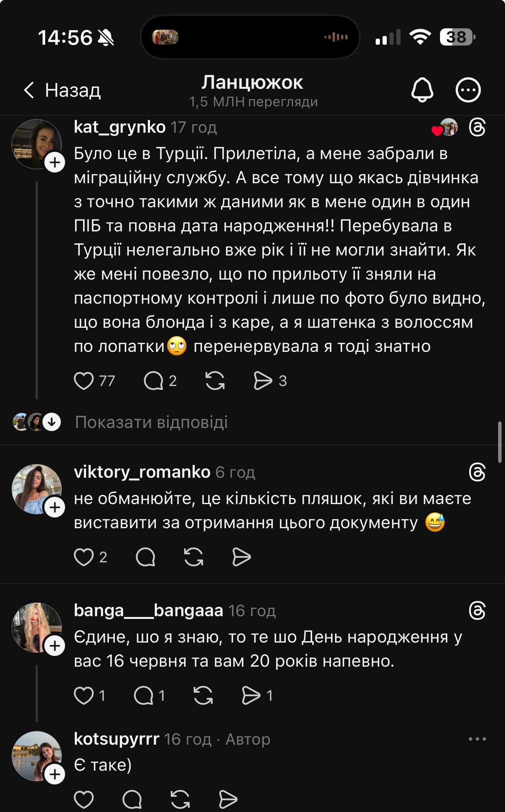Viewport: 505px width, 812px height.
Task: Open the three-dot more options menu
Action: pyautogui.click(x=468, y=90)
